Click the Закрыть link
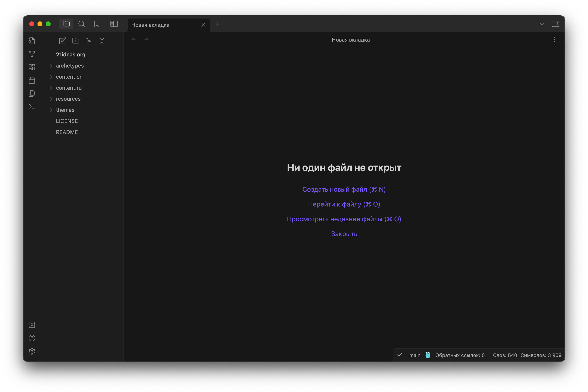 [344, 234]
